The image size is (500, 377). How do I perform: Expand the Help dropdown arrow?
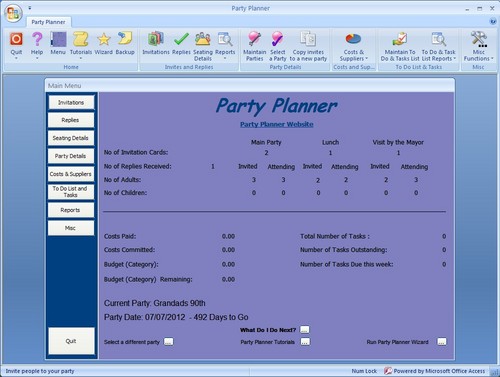37,58
